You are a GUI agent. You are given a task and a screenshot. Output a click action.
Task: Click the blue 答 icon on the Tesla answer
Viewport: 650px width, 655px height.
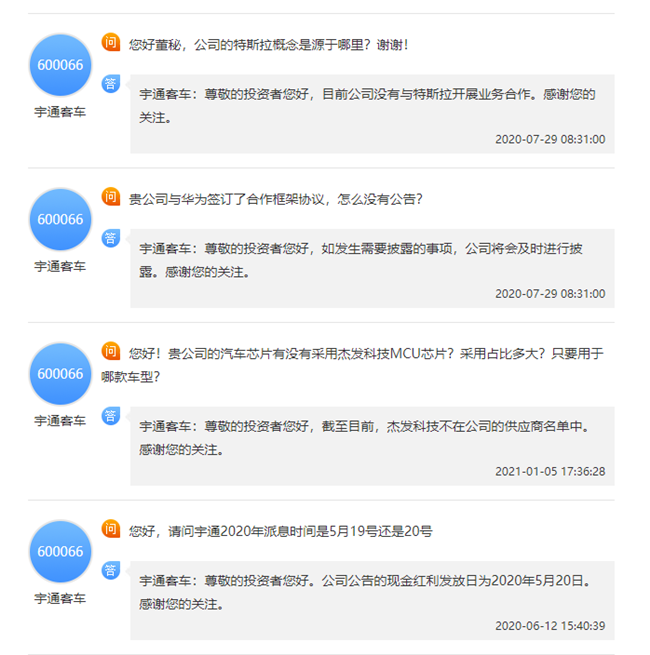coord(111,84)
